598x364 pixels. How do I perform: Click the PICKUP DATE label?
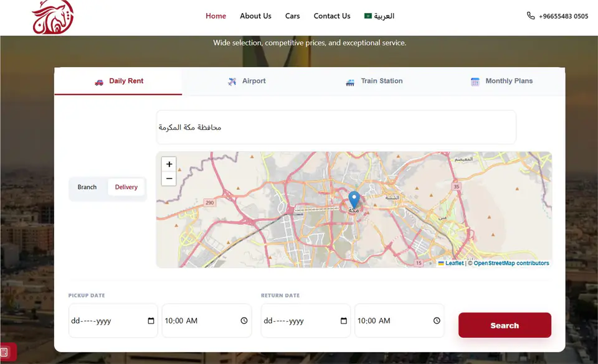(87, 296)
